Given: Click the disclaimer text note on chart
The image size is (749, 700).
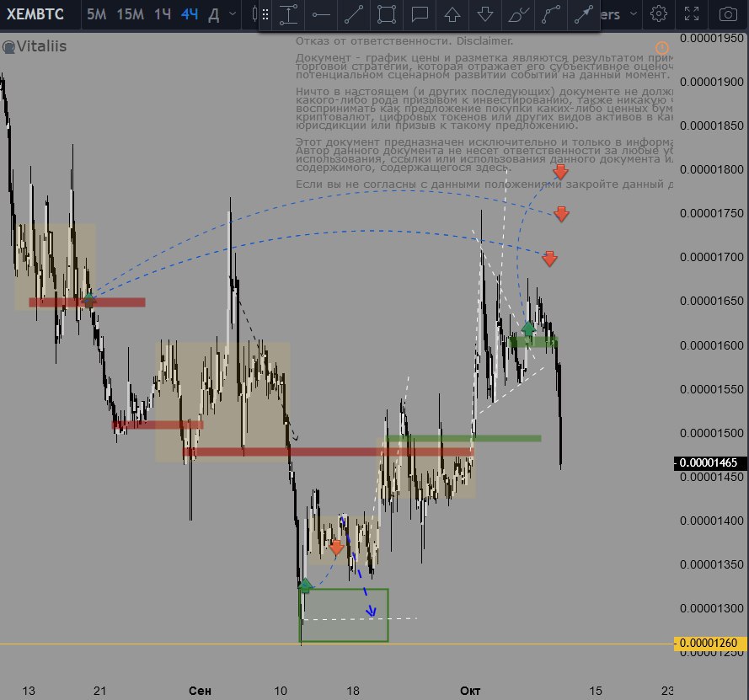Looking at the screenshot, I should coord(484,112).
